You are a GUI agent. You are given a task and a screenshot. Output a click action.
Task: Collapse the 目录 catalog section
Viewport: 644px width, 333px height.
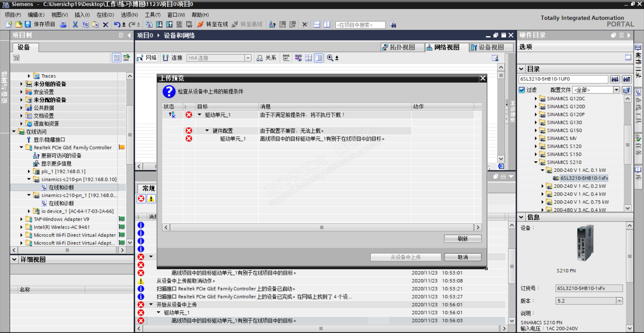point(521,69)
